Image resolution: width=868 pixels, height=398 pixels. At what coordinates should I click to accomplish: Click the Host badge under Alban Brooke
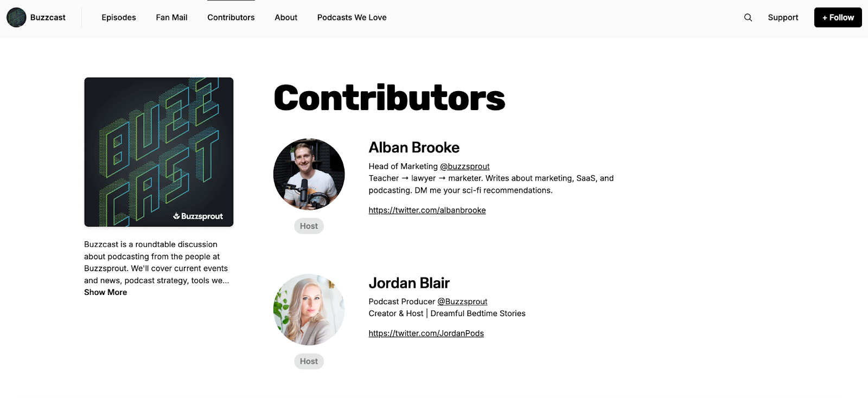(x=309, y=226)
